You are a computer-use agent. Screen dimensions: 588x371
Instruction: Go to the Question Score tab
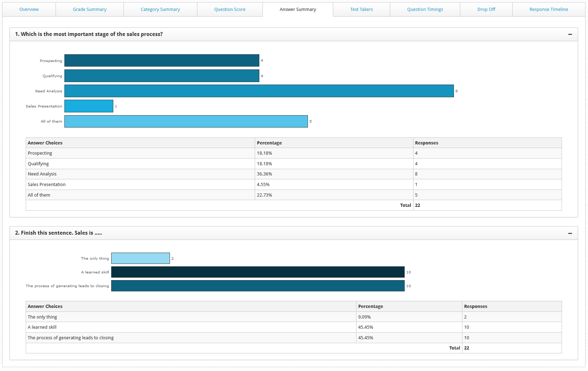[229, 10]
